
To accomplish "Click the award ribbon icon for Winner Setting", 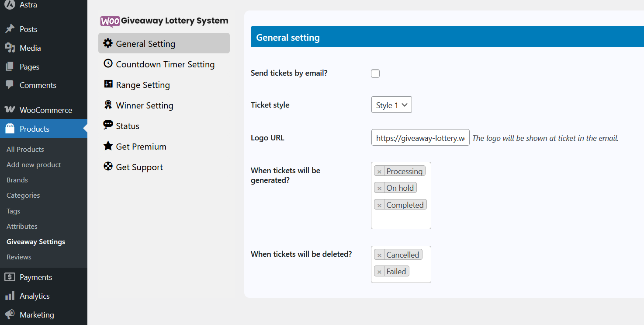I will 107,105.
